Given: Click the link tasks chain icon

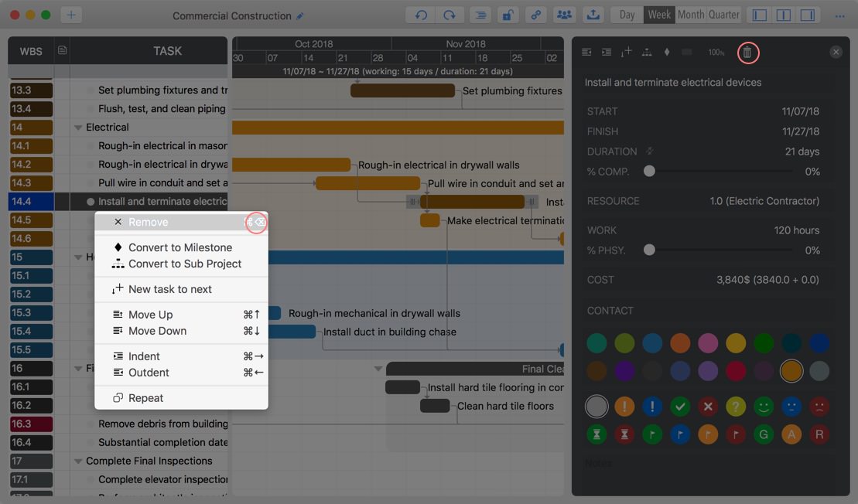Looking at the screenshot, I should pyautogui.click(x=535, y=15).
